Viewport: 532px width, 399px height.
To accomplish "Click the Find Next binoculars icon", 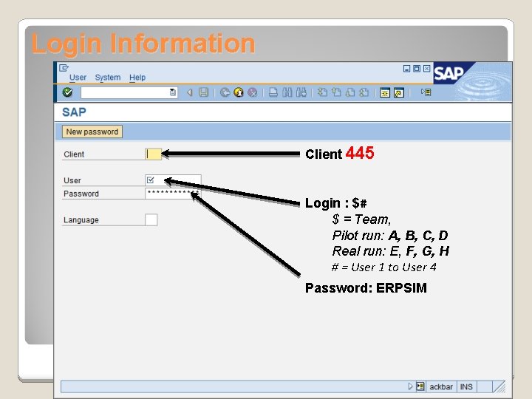I will [x=301, y=92].
